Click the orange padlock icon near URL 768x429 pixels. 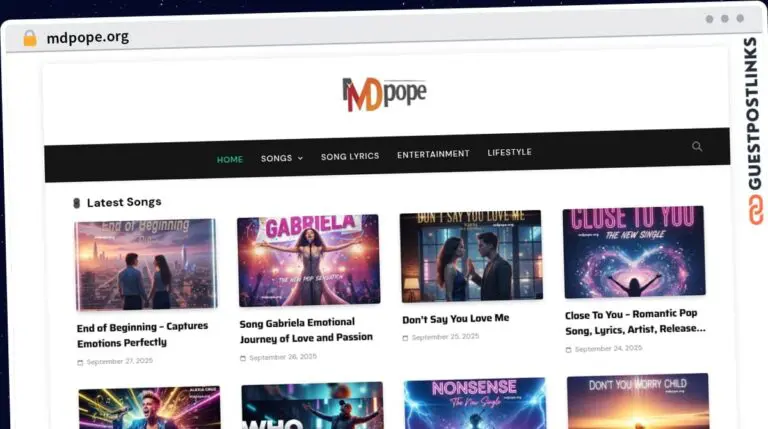click(30, 38)
